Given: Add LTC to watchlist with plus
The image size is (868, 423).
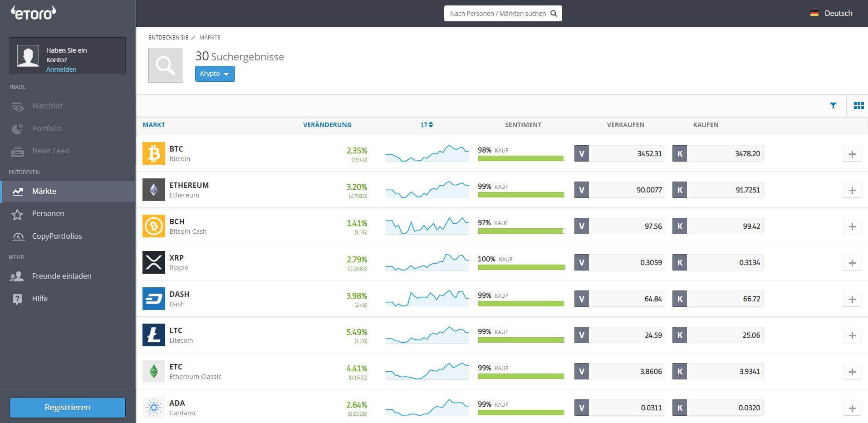Looking at the screenshot, I should click(852, 335).
